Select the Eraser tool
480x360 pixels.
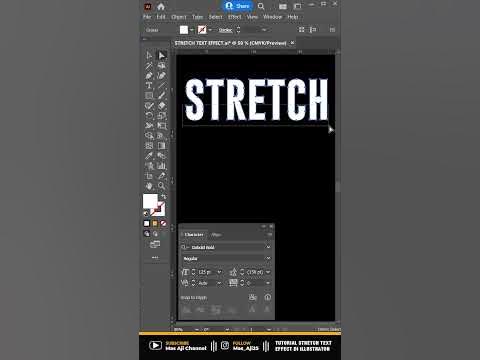(162, 106)
